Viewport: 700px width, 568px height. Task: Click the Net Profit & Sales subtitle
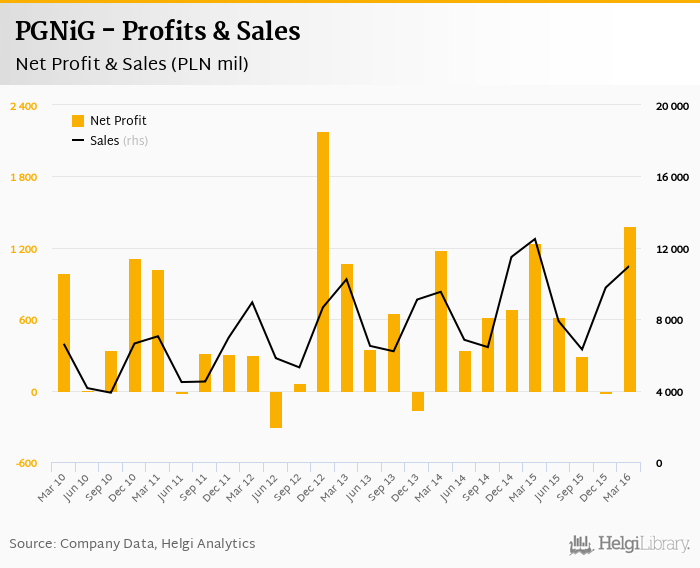click(x=131, y=65)
